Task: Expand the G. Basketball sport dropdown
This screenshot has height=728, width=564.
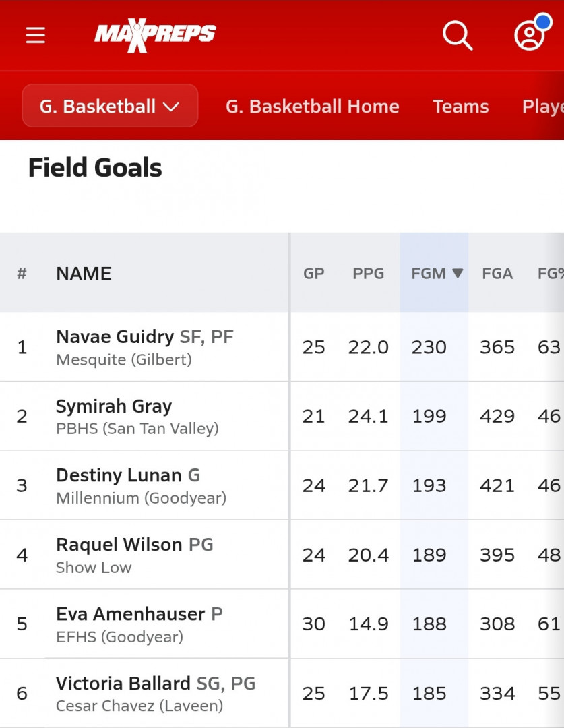Action: tap(110, 106)
